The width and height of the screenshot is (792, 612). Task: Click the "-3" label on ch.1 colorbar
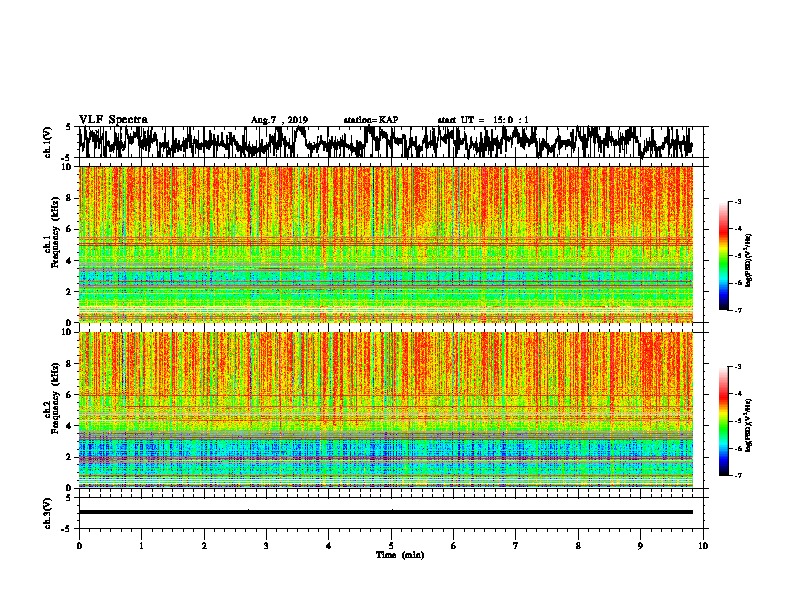[x=738, y=201]
